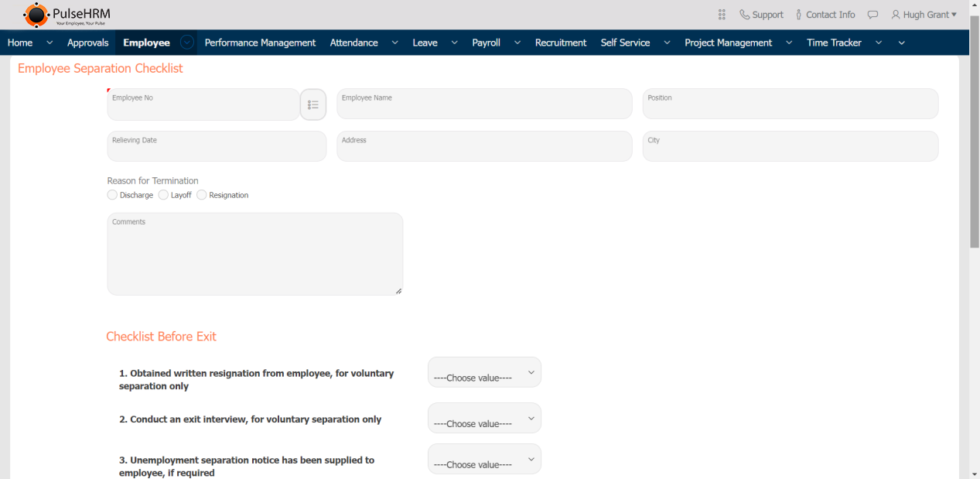The image size is (980, 479).
Task: Go to Home in navigation bar
Action: click(20, 43)
